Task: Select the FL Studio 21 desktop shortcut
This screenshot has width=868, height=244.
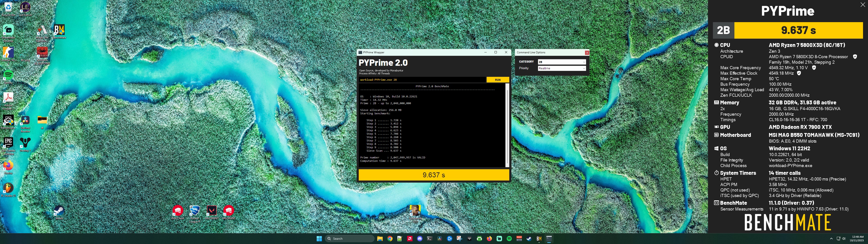Action: tap(8, 190)
